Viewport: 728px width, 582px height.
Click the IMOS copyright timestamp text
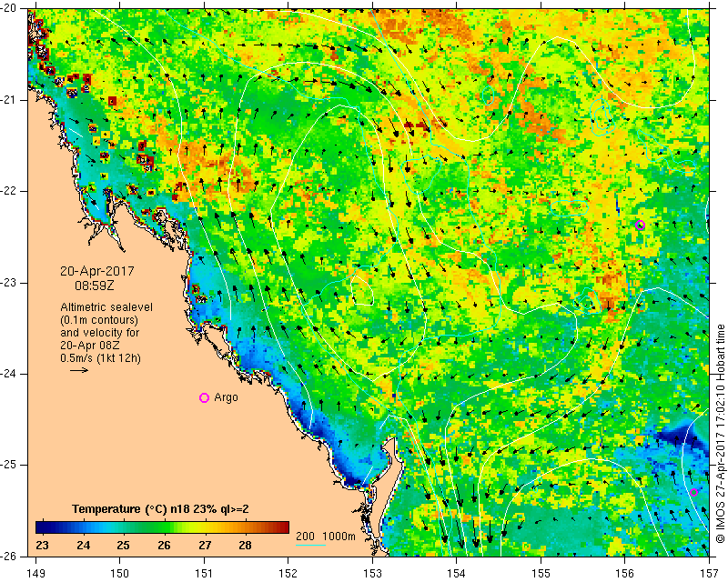tap(720, 433)
